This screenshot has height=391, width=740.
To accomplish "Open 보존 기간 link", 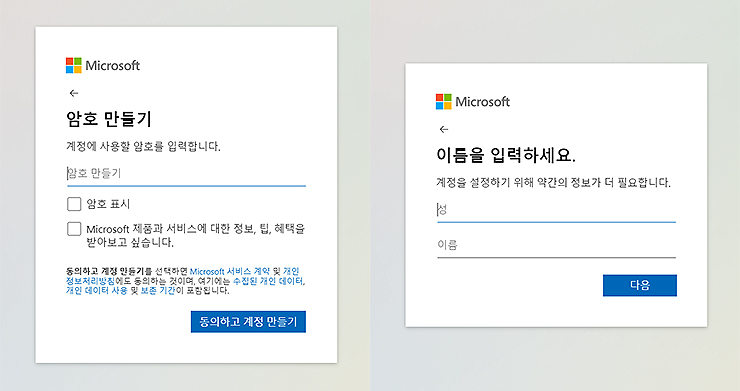I will pos(158,290).
